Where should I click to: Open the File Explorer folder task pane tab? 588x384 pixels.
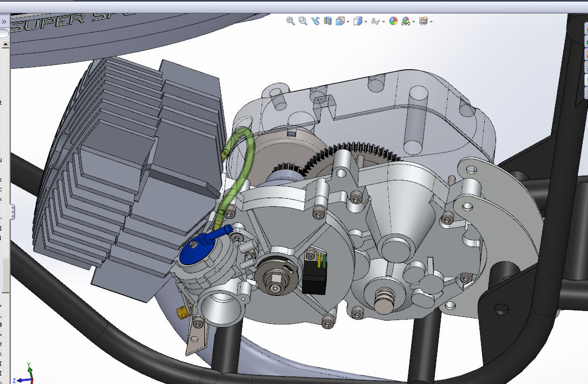pos(586,54)
